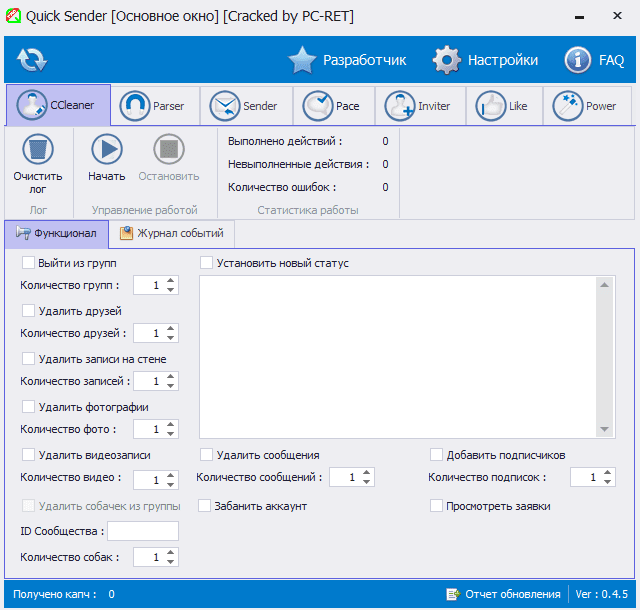Click status text area scroll down arrow
This screenshot has width=640, height=610.
605,429
